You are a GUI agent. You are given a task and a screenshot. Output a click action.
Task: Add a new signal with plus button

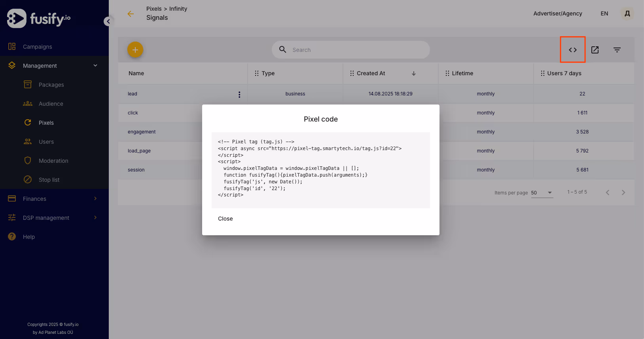point(135,50)
